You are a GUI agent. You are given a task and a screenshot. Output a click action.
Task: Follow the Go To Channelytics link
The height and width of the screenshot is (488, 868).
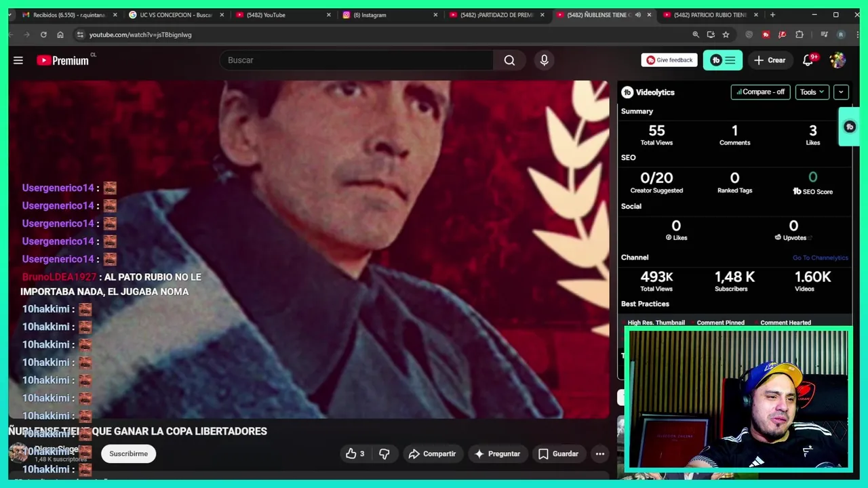[820, 258]
